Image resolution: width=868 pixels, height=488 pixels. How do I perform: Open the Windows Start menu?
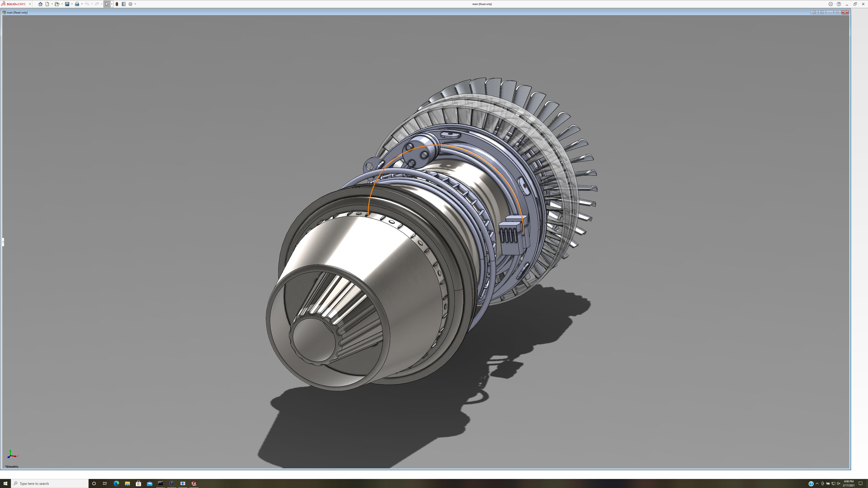5,484
